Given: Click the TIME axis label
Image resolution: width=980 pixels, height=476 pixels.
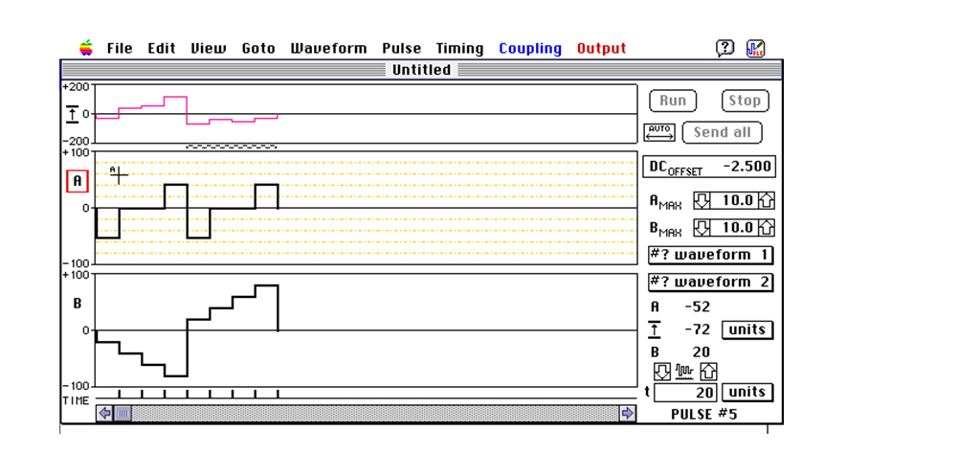Looking at the screenshot, I should 76,401.
